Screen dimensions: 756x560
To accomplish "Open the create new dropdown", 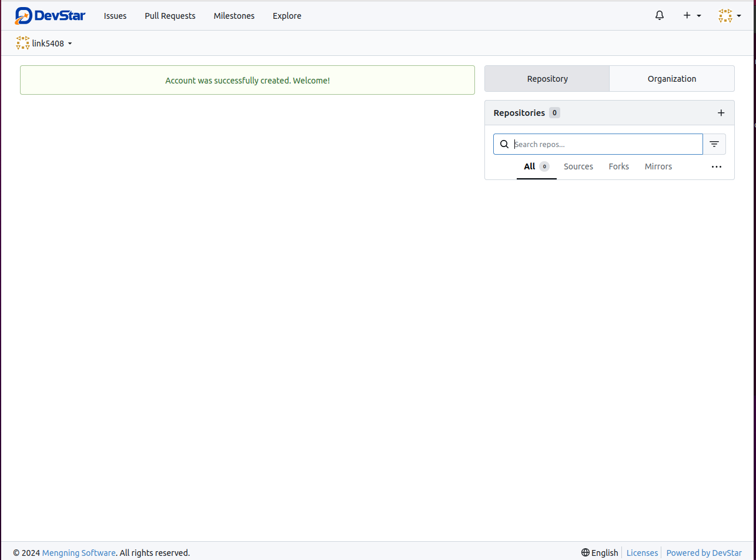I will pyautogui.click(x=692, y=15).
